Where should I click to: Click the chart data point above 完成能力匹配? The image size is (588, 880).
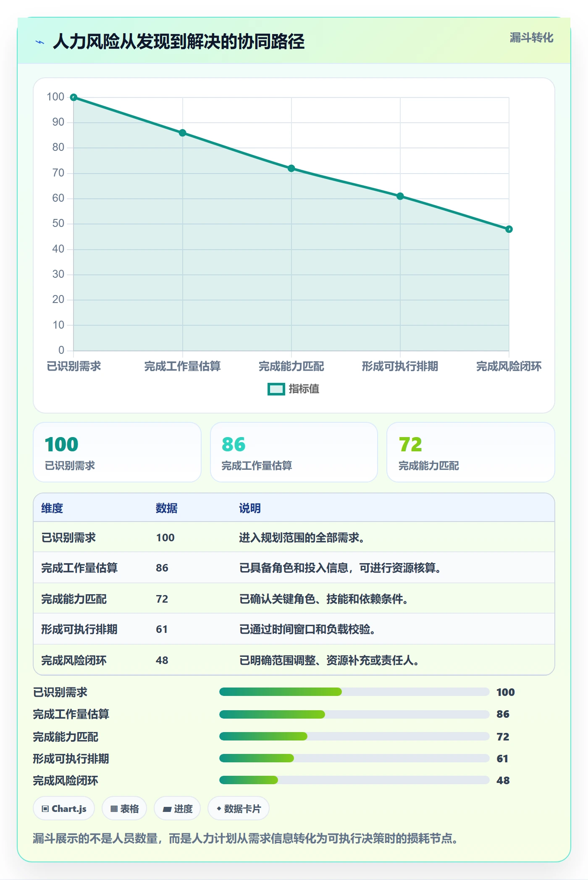291,169
